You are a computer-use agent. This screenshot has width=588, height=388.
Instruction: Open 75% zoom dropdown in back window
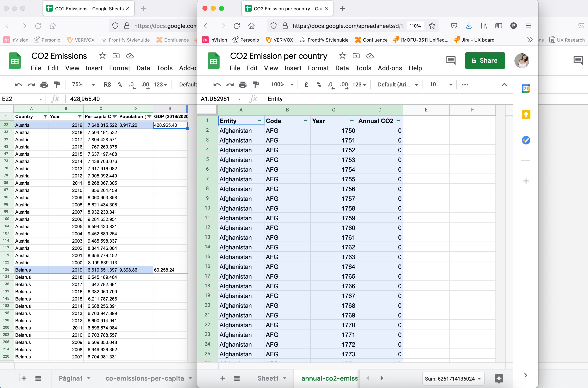83,85
